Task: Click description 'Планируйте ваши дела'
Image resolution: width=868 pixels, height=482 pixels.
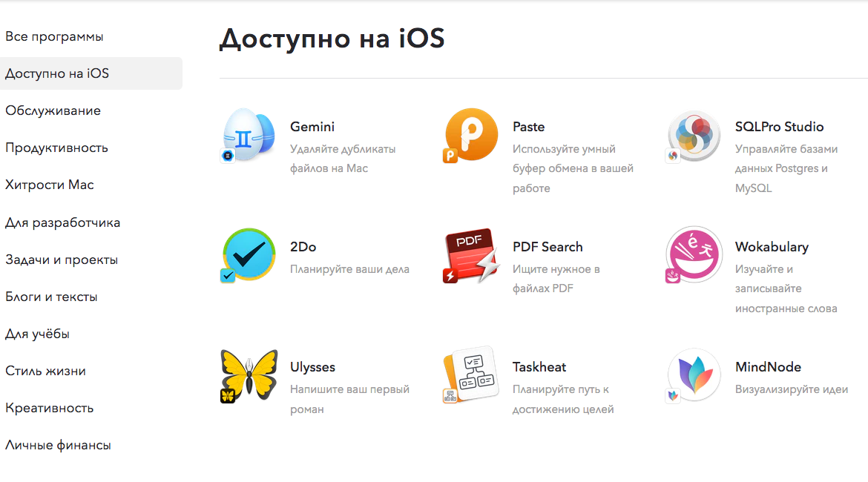Action: (x=350, y=269)
